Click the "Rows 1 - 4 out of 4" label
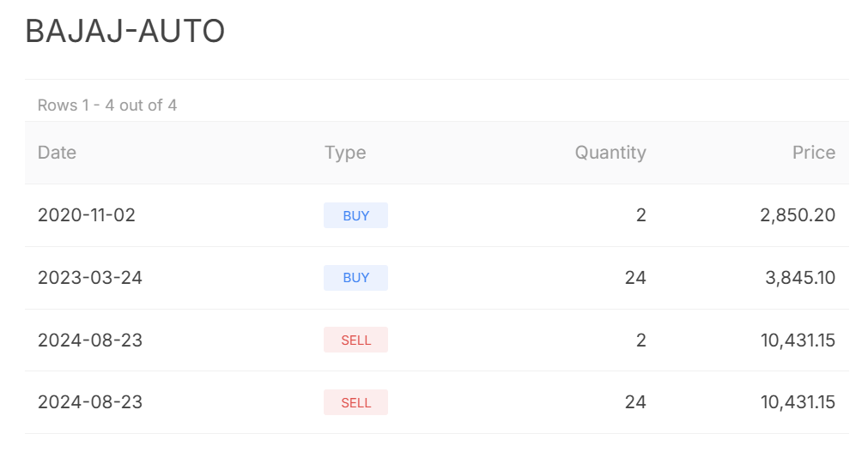Viewport: 868px width, 458px height. (x=107, y=105)
